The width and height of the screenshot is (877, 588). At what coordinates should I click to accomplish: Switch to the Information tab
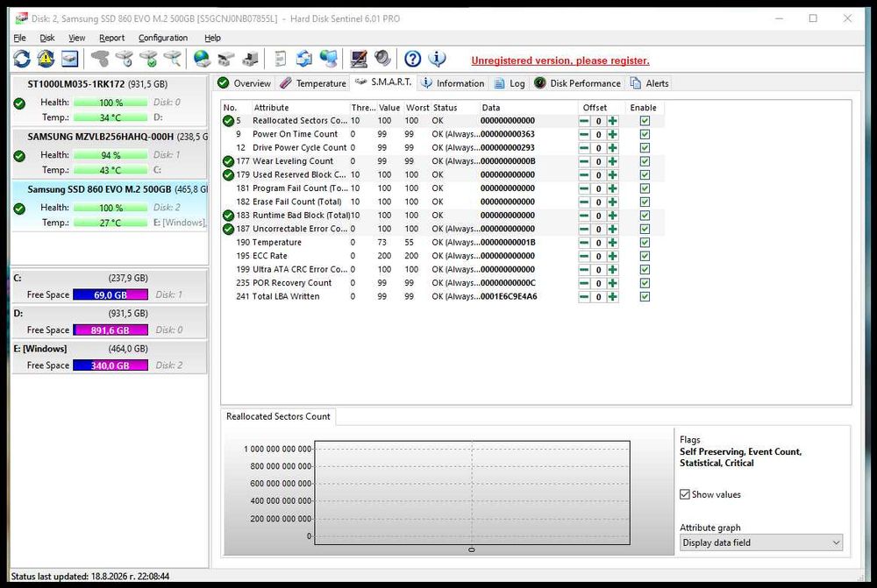click(453, 82)
